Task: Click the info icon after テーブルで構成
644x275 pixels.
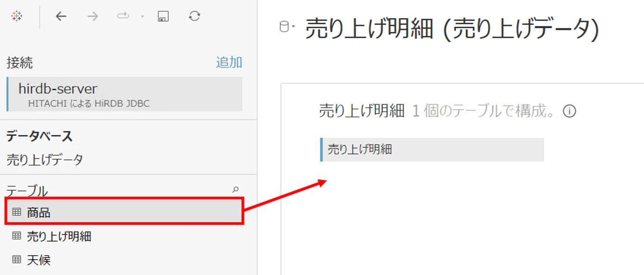Action: (569, 111)
